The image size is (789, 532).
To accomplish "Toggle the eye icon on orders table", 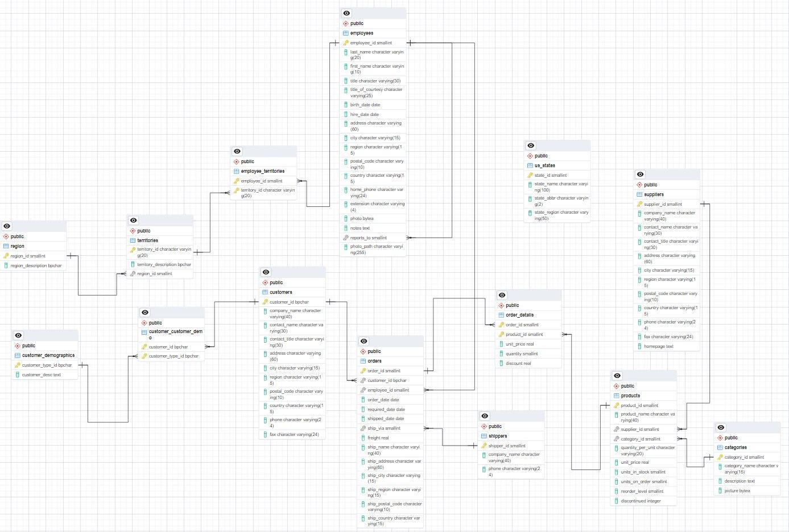I will [x=364, y=341].
